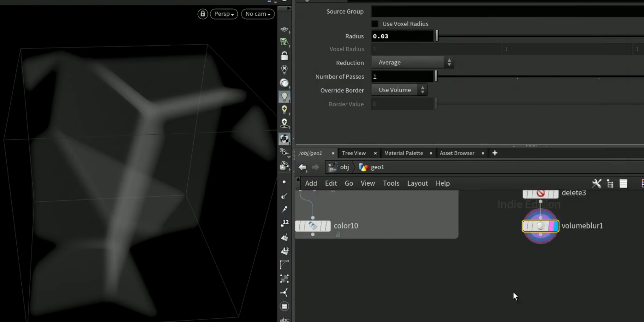Open the network editor wrench tools icon
This screenshot has width=644, height=322.
596,183
